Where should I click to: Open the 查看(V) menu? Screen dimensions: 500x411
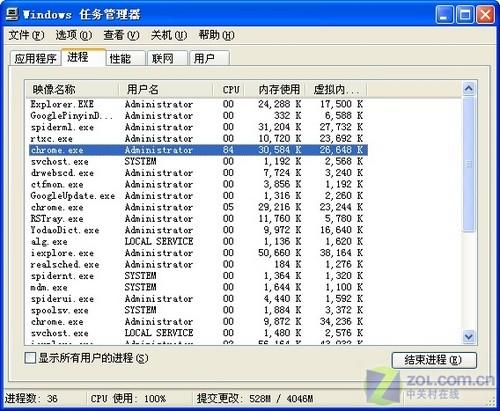(121, 35)
